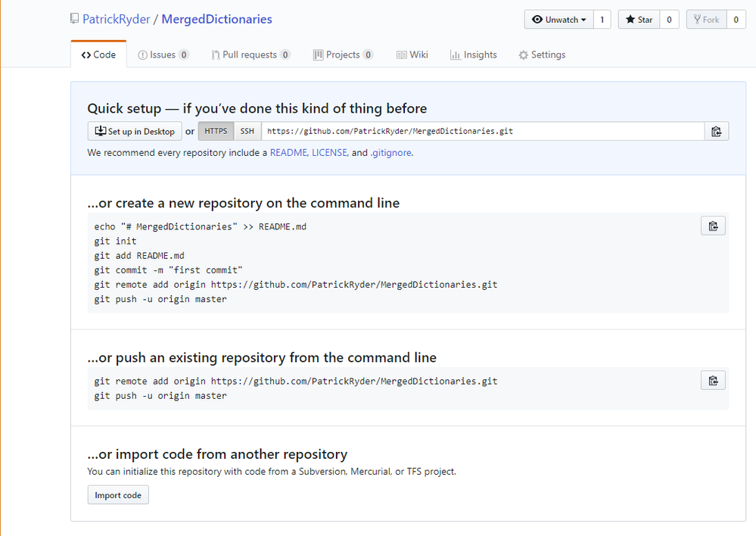Screen dimensions: 756x536
Task: Open the PatrickRyder user profile link
Action: (117, 19)
